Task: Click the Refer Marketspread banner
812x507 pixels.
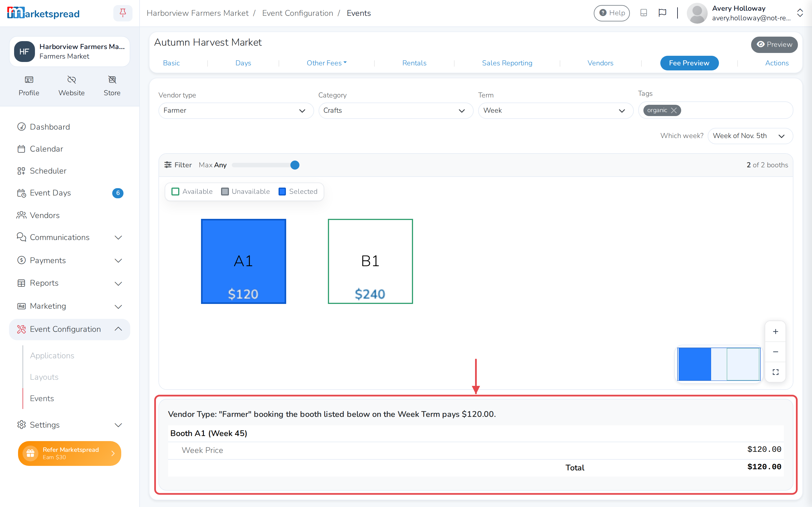Action: pyautogui.click(x=69, y=453)
